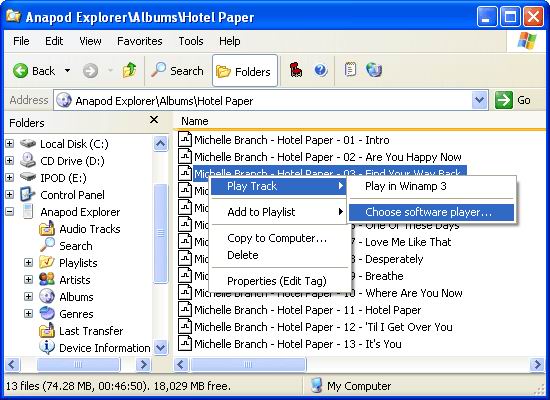Open the Last Transfer folder icon
This screenshot has height=400, width=550.
point(47,330)
